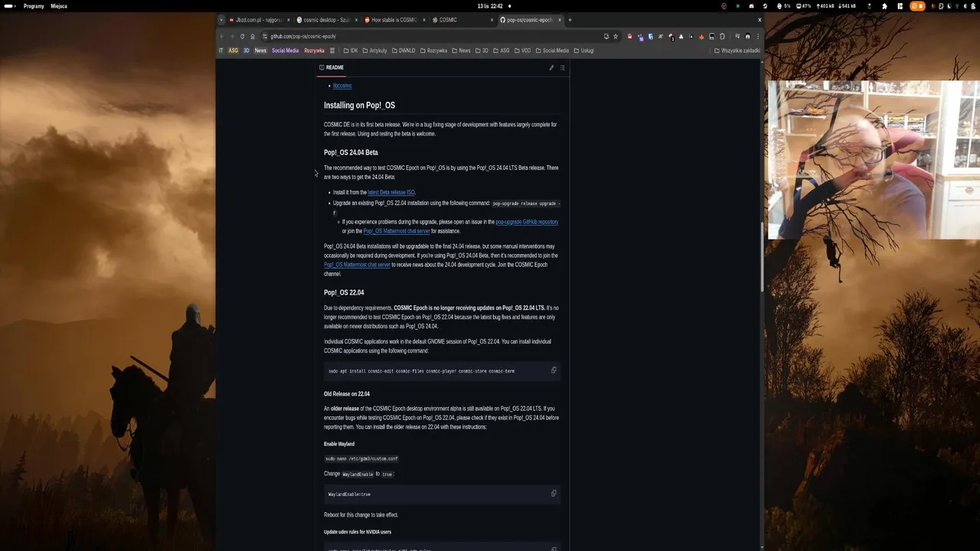Go back in browser history
The height and width of the screenshot is (551, 980).
coord(222,36)
